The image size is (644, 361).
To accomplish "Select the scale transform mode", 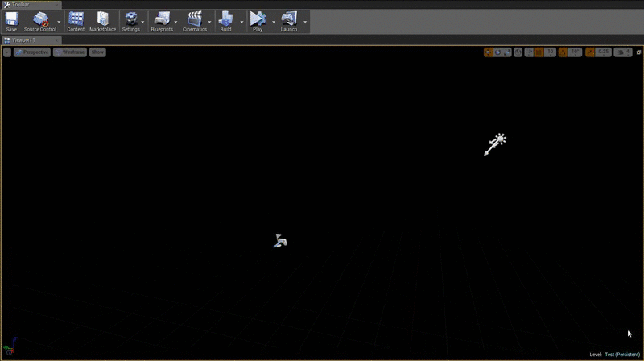I will [507, 52].
